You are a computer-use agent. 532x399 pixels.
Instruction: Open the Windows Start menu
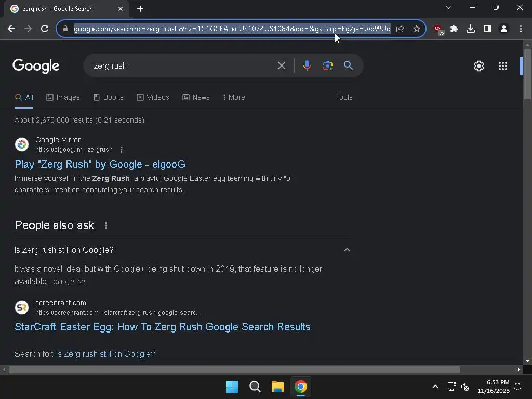[232, 387]
